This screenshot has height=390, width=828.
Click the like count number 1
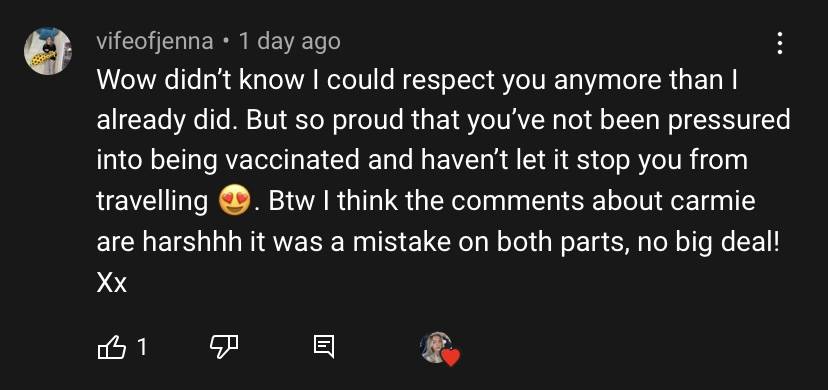(142, 347)
